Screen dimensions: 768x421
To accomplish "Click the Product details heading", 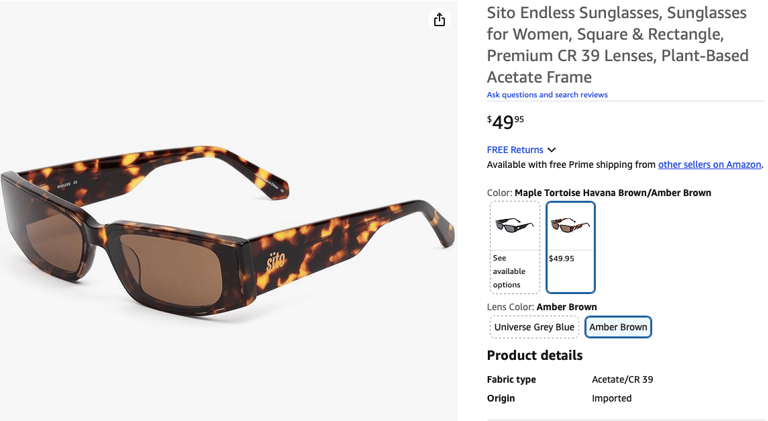I will tap(534, 355).
